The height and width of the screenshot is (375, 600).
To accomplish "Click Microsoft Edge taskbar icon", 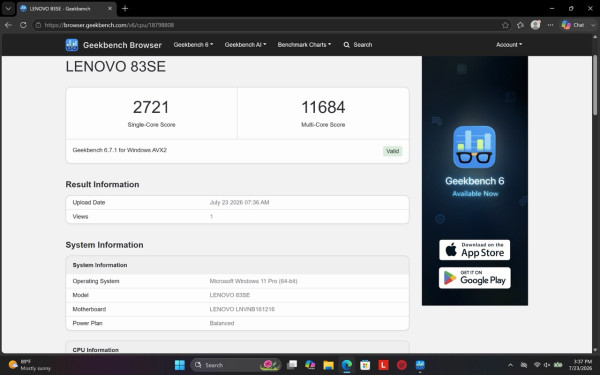I will [347, 365].
